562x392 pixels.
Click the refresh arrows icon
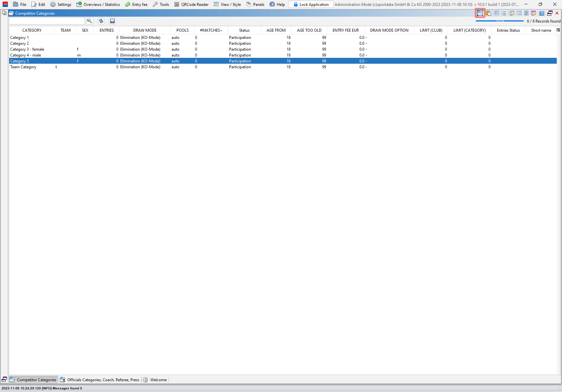(x=101, y=21)
